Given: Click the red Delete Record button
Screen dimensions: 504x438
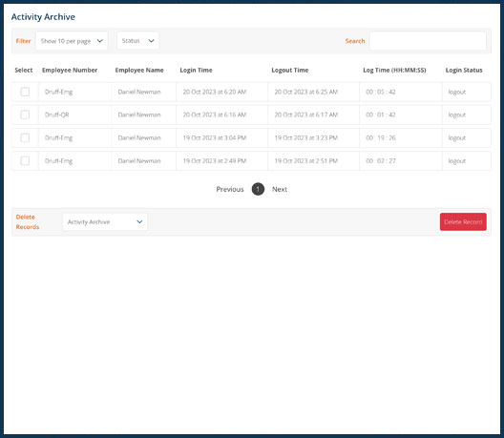Looking at the screenshot, I should (463, 221).
